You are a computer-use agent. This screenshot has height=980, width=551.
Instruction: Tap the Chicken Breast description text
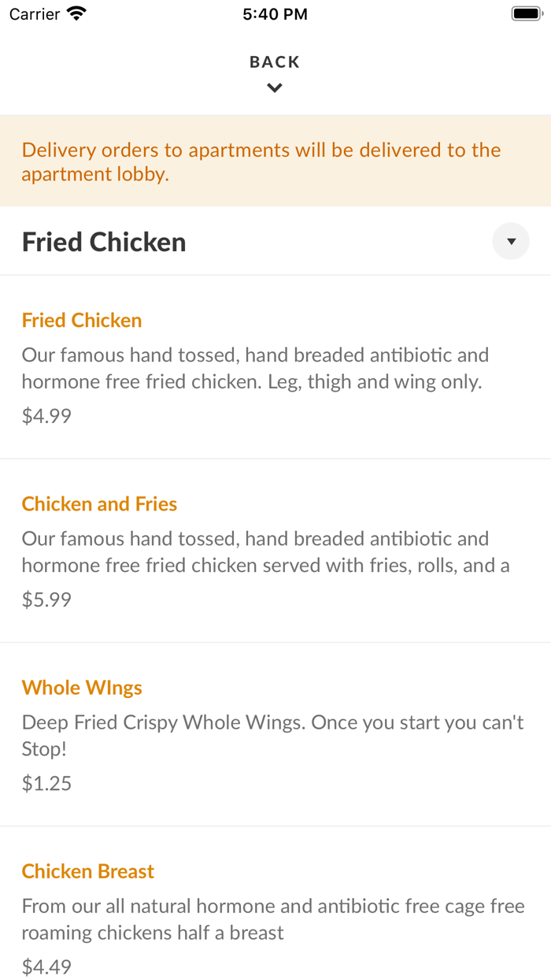tap(272, 919)
